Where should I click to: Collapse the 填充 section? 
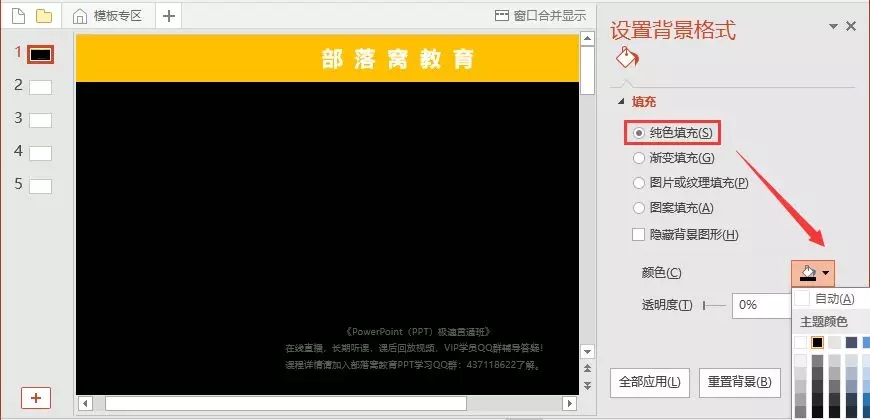coord(622,102)
